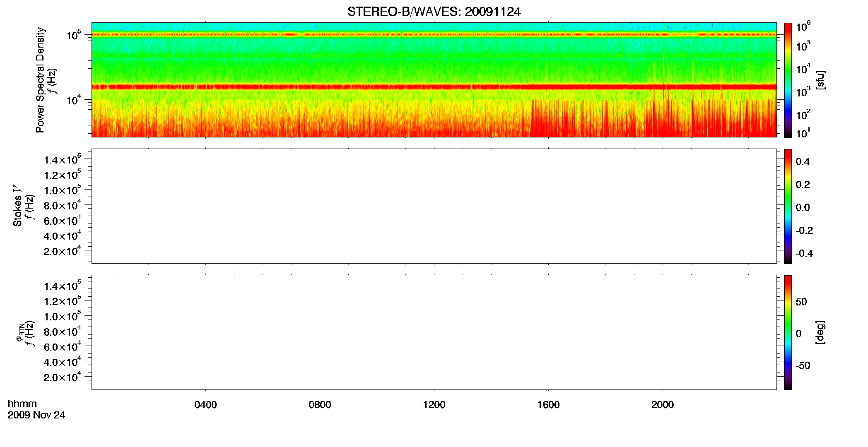Click the Stokes V color bar
This screenshot has height=447, width=868.
click(788, 206)
